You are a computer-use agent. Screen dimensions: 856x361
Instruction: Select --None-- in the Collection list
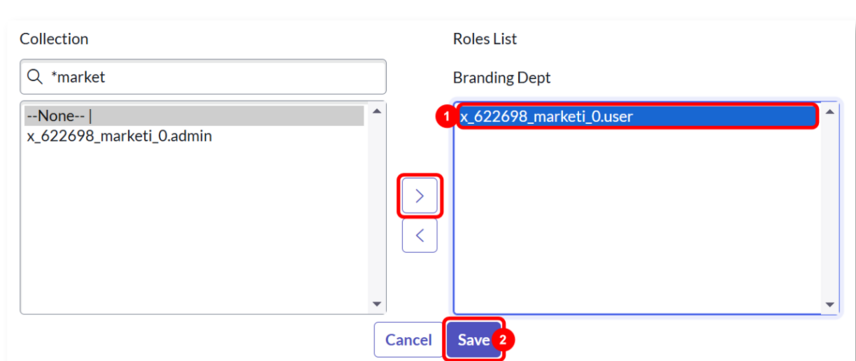point(194,116)
